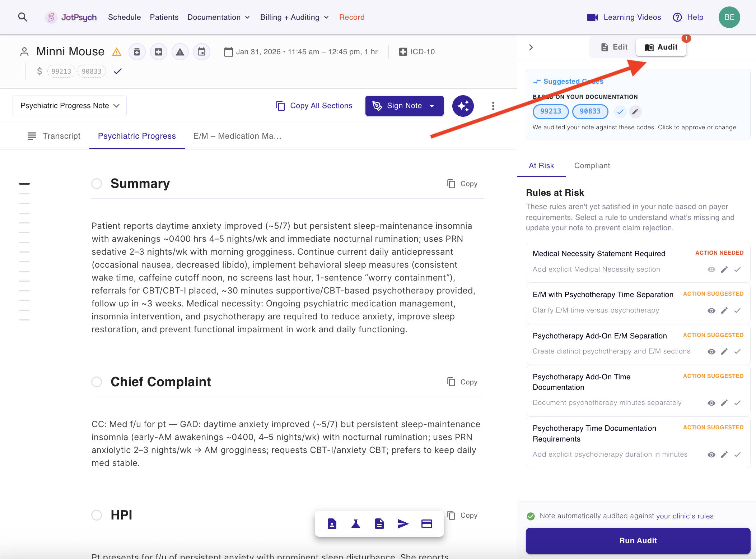Viewport: 756px width, 559px height.
Task: Open the three-dot more options menu
Action: point(493,106)
